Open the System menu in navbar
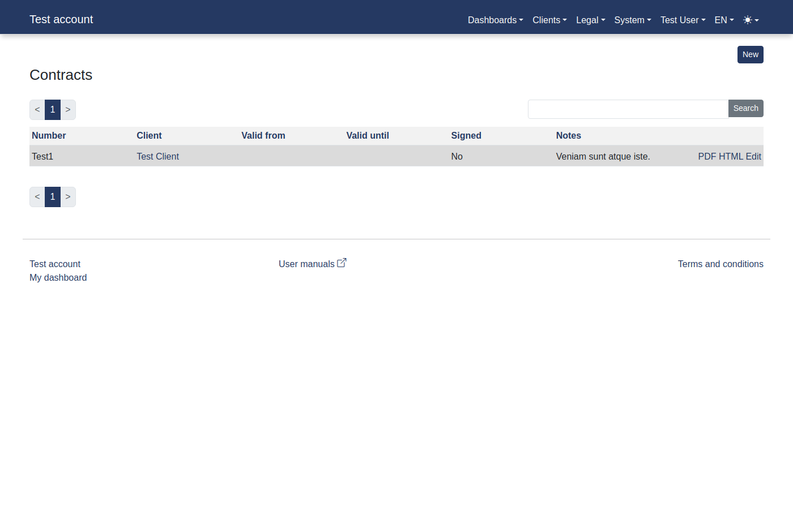The width and height of the screenshot is (793, 532). [x=632, y=20]
